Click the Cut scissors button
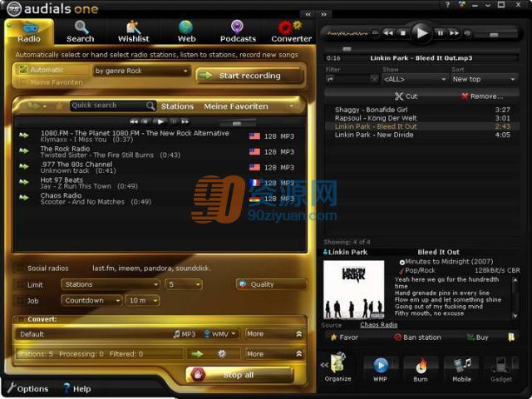The height and width of the screenshot is (399, 532). pyautogui.click(x=406, y=96)
